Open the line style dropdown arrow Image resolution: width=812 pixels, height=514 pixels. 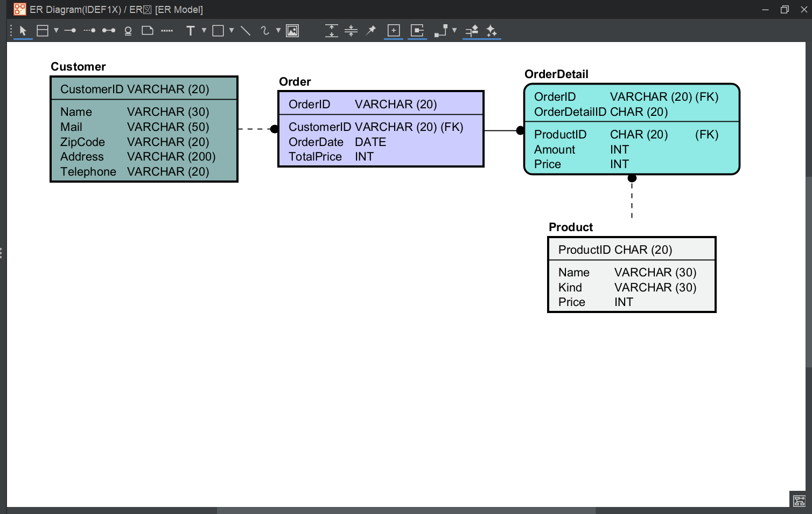[x=454, y=31]
